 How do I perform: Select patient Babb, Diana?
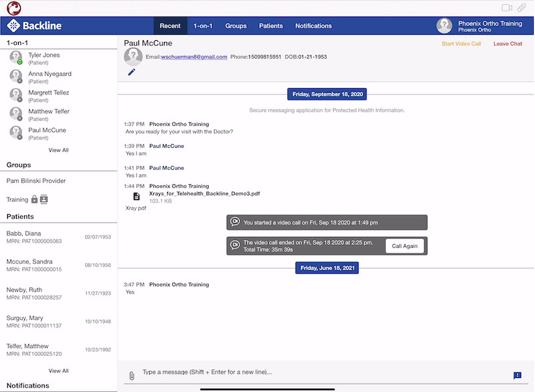pyautogui.click(x=59, y=237)
